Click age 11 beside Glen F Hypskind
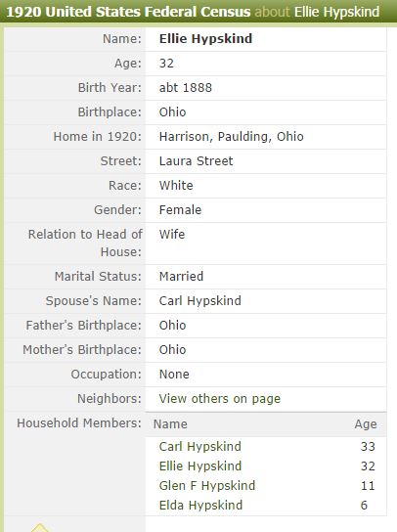The image size is (397, 532). 368,485
